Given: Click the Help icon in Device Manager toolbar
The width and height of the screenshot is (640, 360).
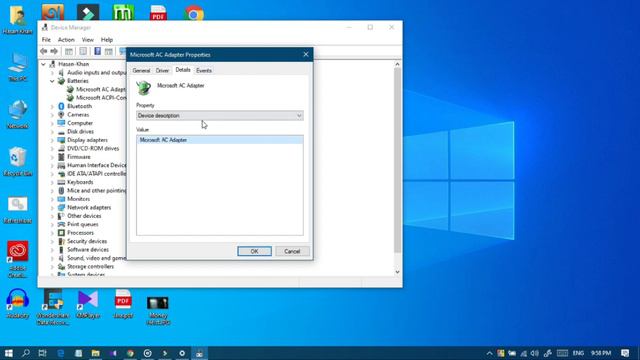Looking at the screenshot, I should (97, 51).
